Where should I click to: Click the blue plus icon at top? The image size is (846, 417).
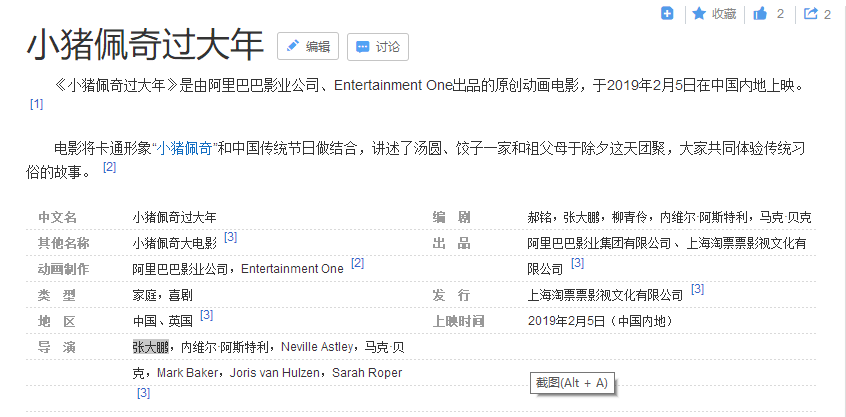(667, 13)
